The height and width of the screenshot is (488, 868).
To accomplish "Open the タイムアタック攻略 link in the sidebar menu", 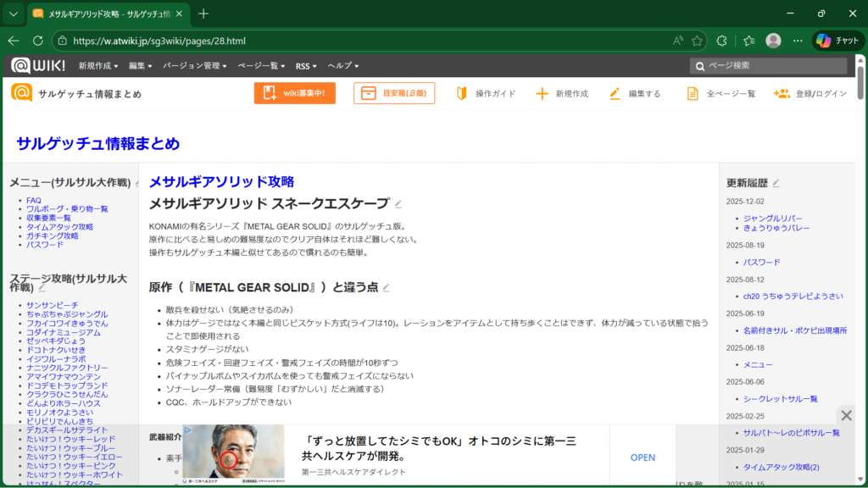I will point(59,227).
